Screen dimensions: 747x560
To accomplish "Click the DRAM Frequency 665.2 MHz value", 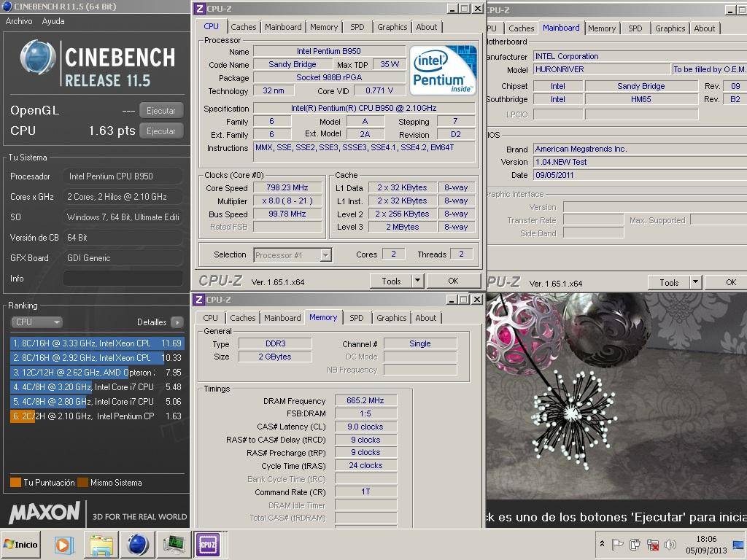I will [365, 401].
